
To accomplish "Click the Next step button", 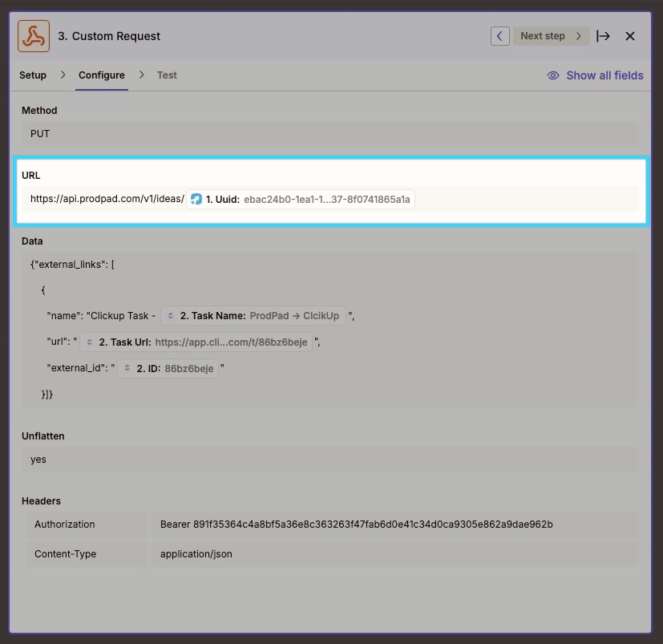I will pyautogui.click(x=551, y=36).
